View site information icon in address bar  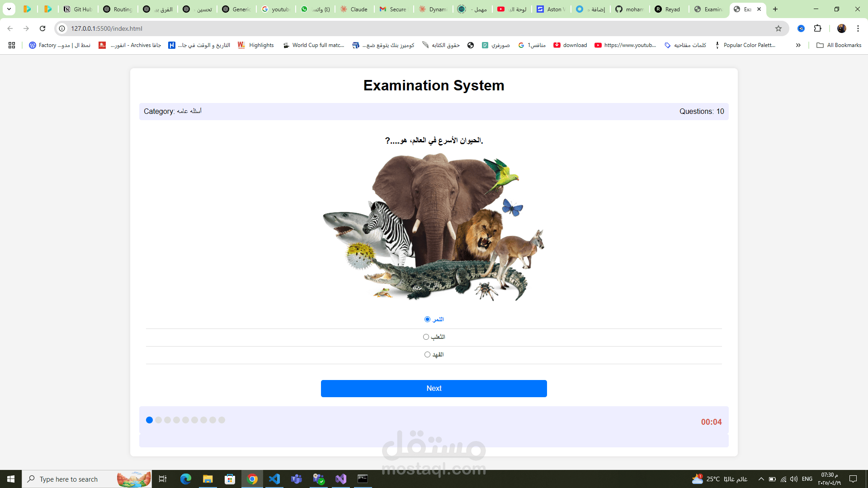click(62, 28)
